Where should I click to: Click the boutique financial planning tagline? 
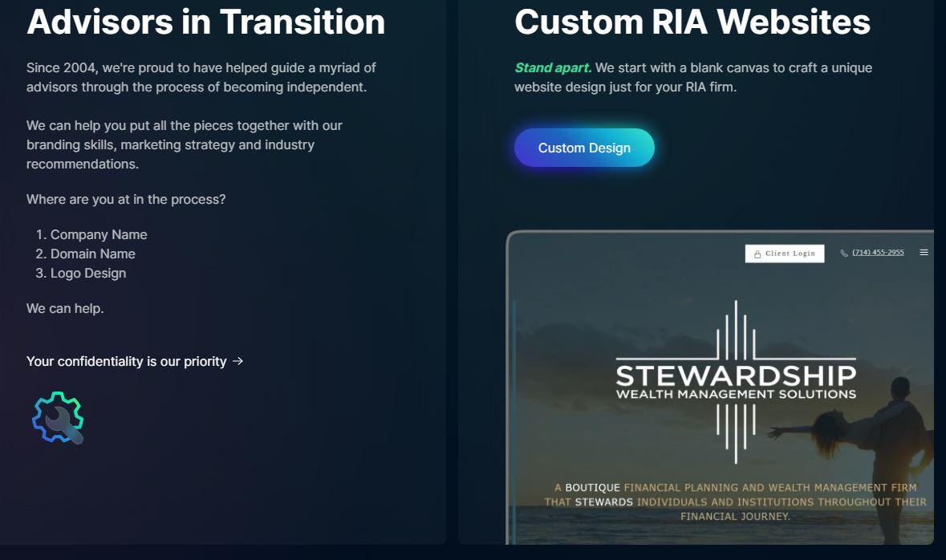click(x=735, y=501)
